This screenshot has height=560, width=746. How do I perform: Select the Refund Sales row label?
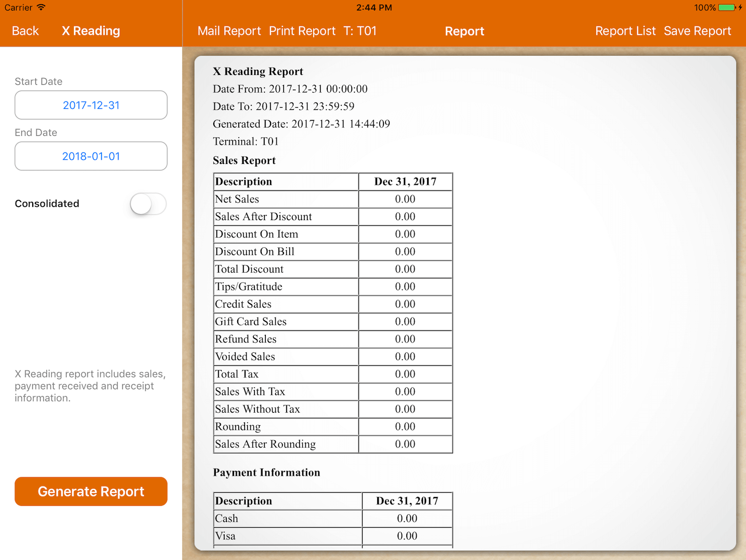click(246, 339)
